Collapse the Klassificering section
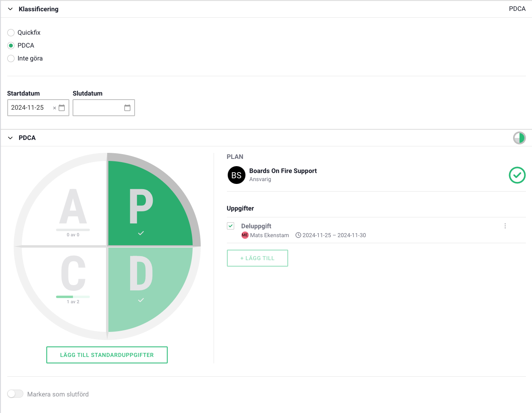This screenshot has width=532, height=413. tap(10, 9)
